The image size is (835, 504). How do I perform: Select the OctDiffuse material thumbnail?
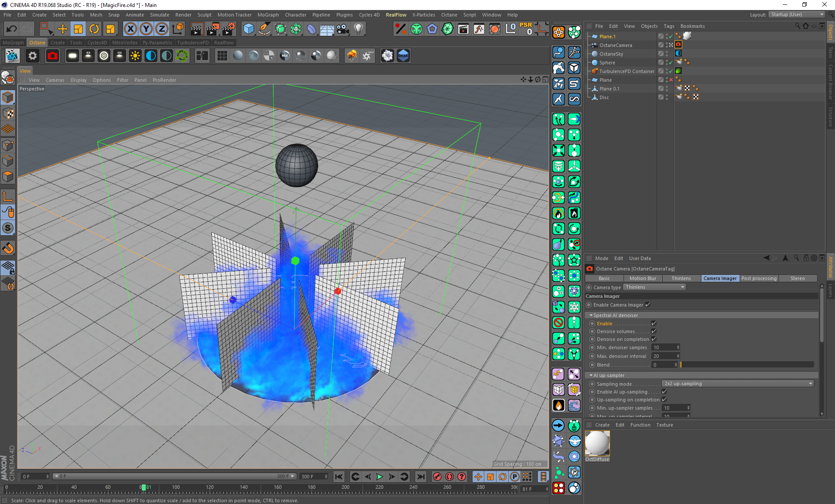[x=597, y=443]
